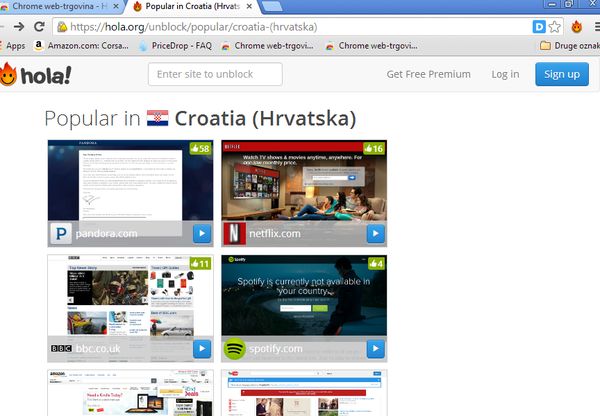Click the Croatian flag icon
Viewport: 600px width, 416px height.
click(158, 118)
